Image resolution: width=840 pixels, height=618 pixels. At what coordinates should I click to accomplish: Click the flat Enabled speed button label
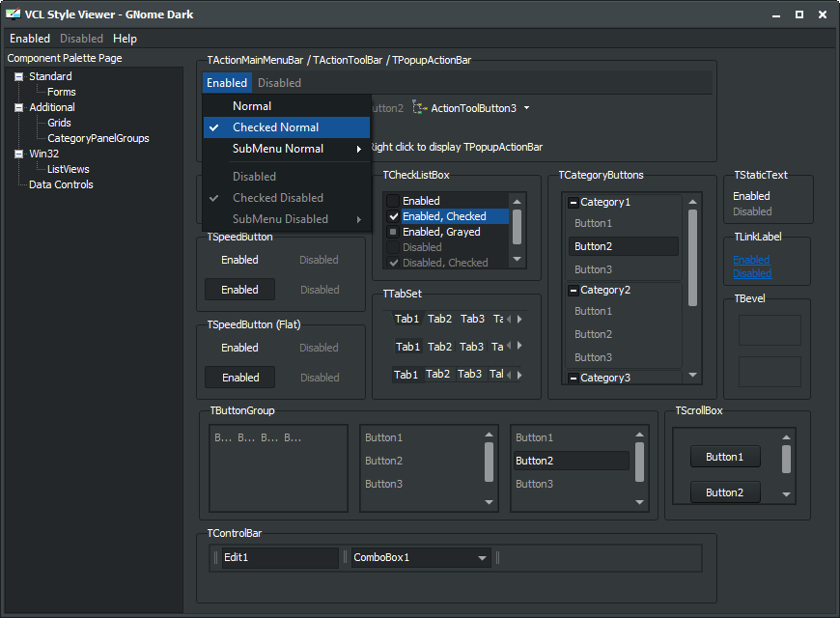[240, 348]
